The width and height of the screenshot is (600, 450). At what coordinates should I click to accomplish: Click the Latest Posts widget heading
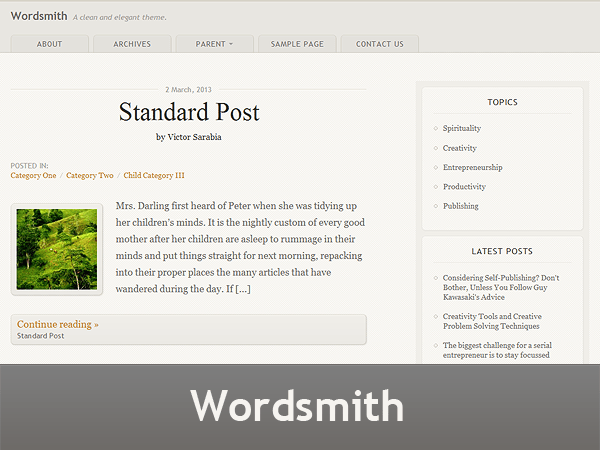click(x=502, y=251)
